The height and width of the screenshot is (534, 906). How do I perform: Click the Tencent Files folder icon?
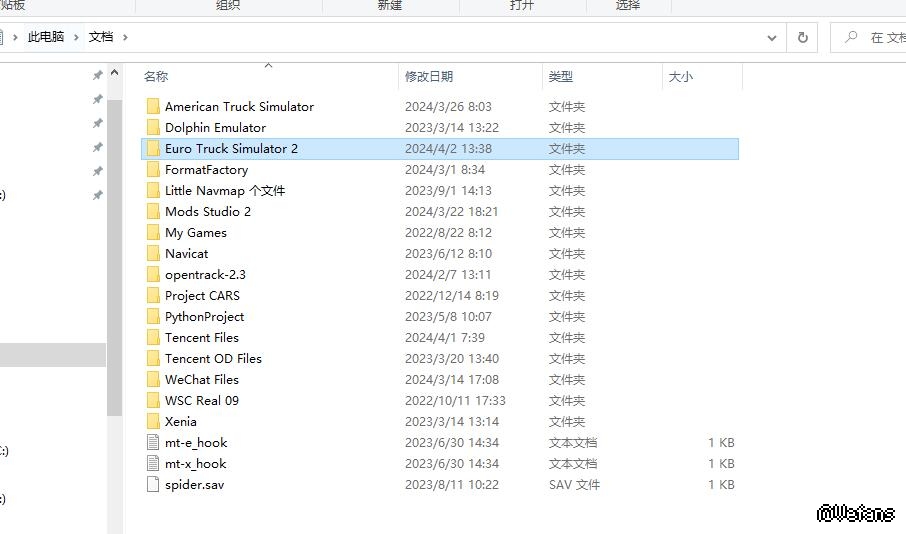(153, 338)
